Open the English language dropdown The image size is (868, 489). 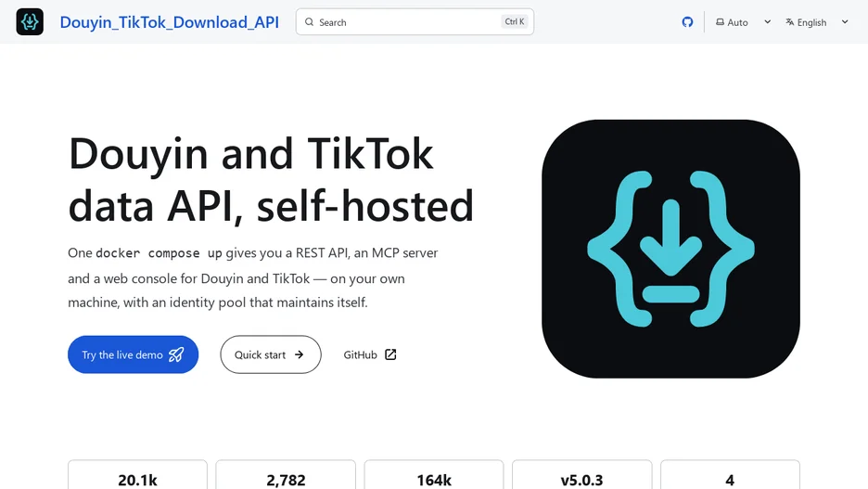tap(816, 22)
